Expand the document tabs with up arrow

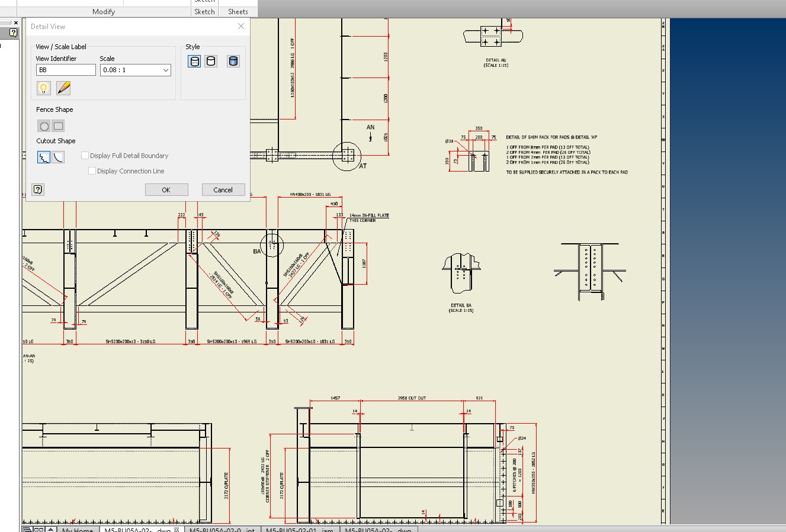point(49,529)
